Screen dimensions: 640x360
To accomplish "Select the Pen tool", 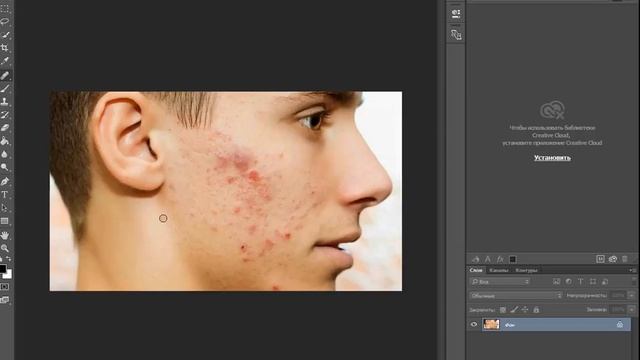I will tap(4, 181).
